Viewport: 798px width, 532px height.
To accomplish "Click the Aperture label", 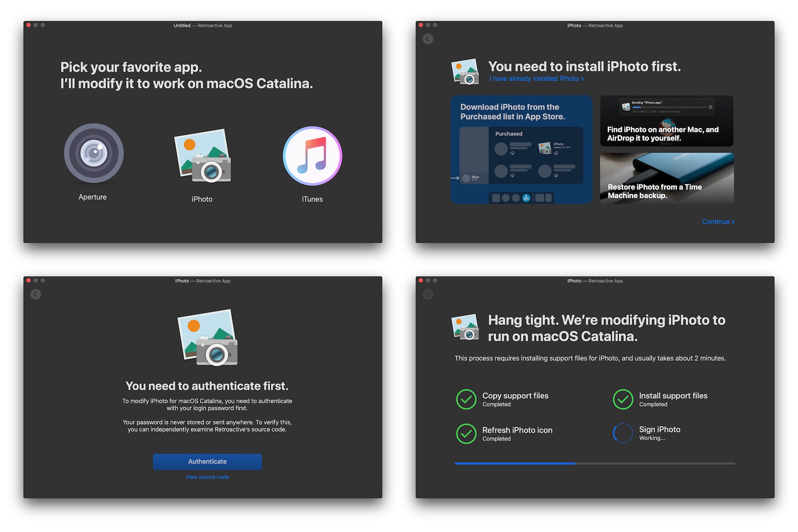I will point(93,197).
